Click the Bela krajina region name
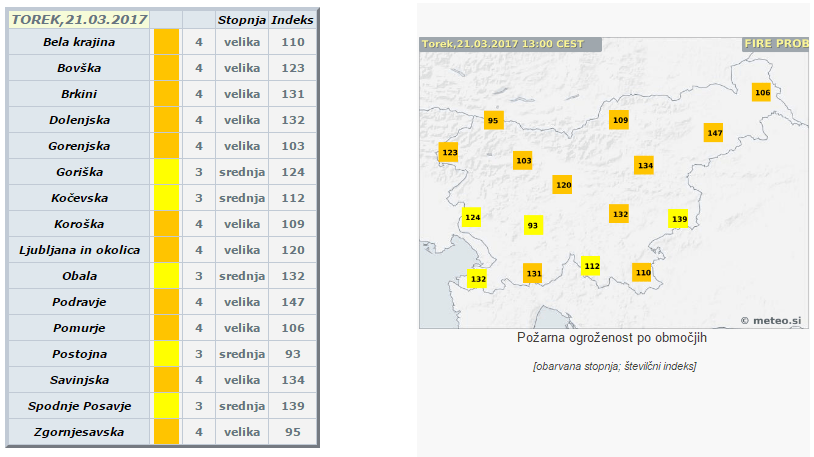Screen dimensions: 814x457 [x=79, y=42]
